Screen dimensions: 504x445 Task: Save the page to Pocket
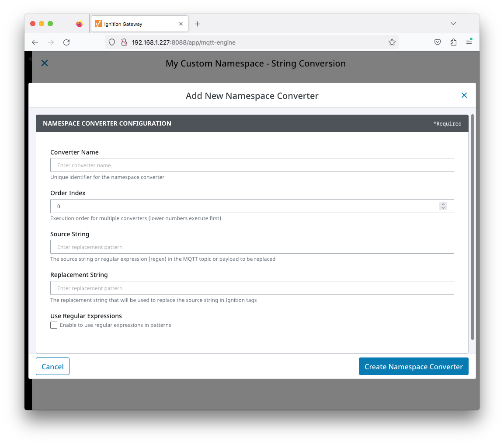point(437,42)
